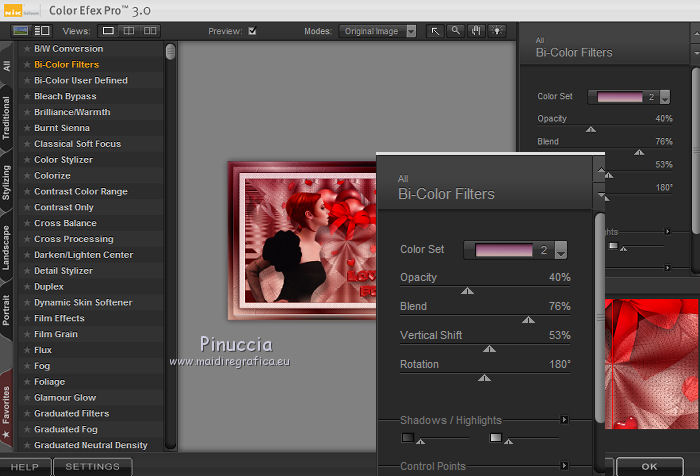Image resolution: width=700 pixels, height=476 pixels.
Task: Click the star next to B/W Conversion
Action: [27, 49]
